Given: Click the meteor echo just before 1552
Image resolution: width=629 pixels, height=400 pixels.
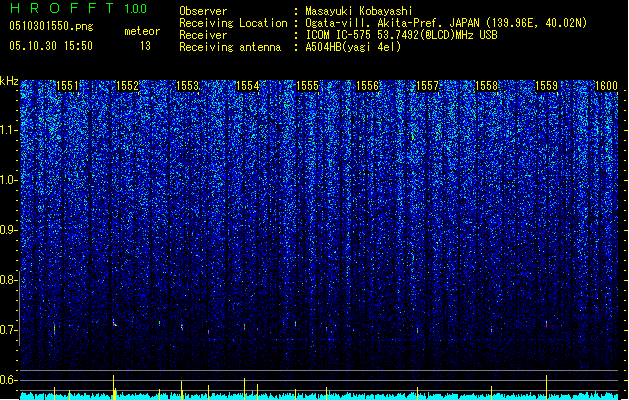Looking at the screenshot, I should (x=114, y=323).
